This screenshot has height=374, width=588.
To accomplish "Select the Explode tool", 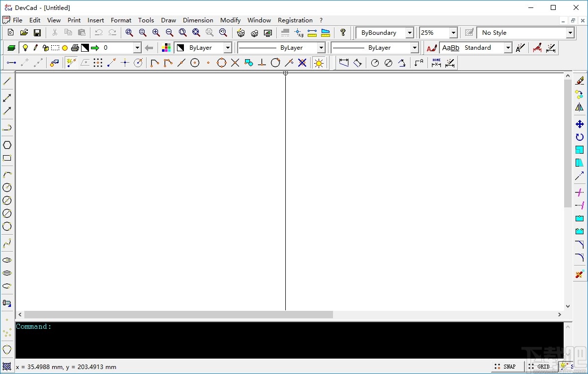I will click(580, 274).
